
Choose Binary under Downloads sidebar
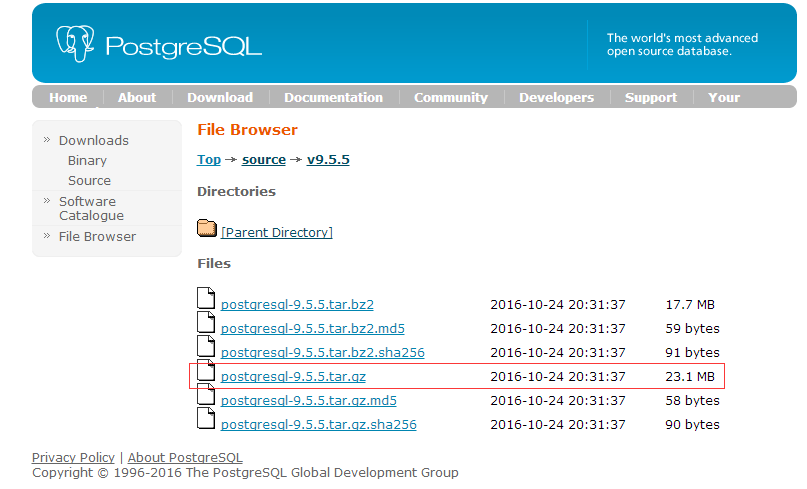[x=87, y=161]
